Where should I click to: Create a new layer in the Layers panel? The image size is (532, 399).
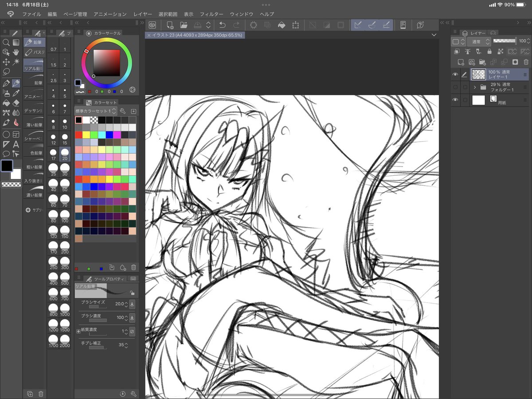pos(461,62)
